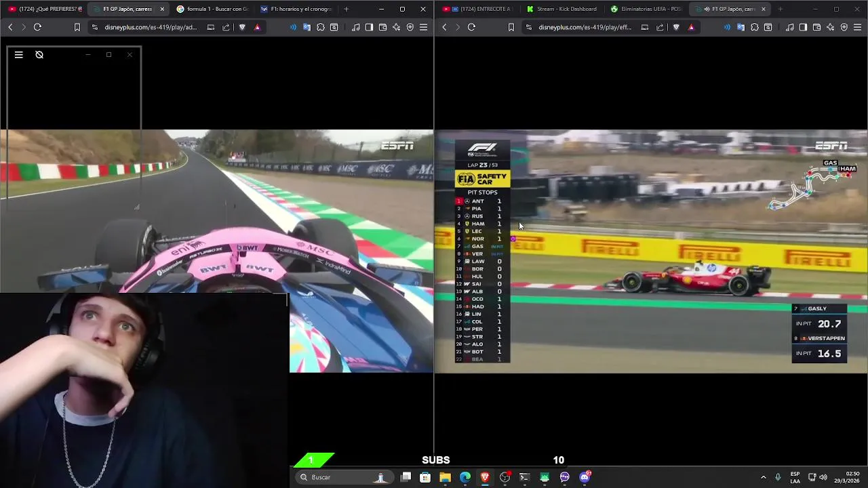Open Leo AI sparkle icon in right window
This screenshot has width=868, height=488.
pyautogui.click(x=830, y=27)
